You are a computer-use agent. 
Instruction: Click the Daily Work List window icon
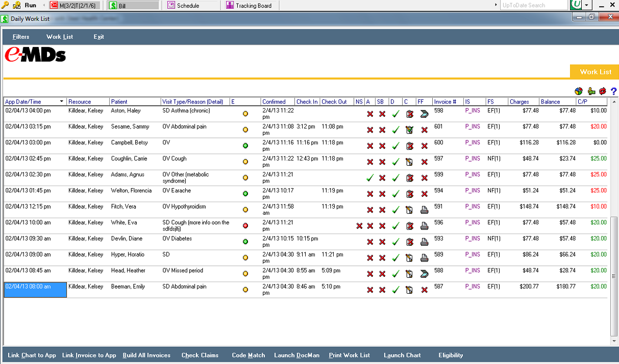(5, 19)
